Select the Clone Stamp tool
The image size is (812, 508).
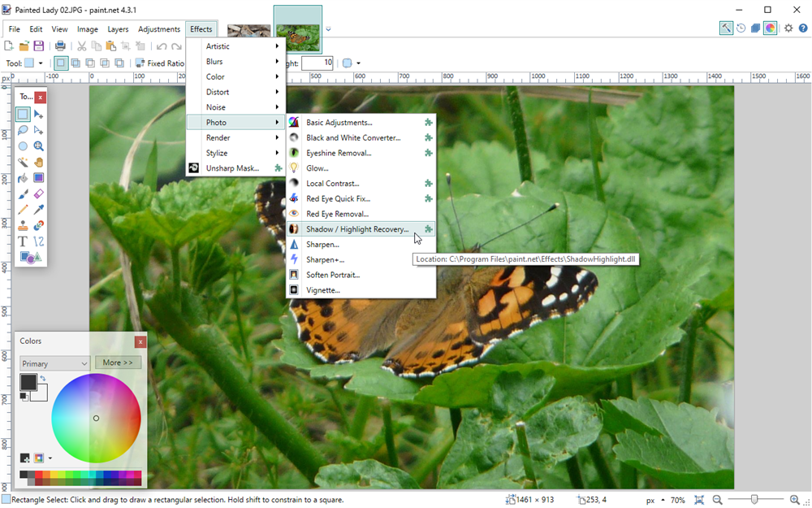pos(23,226)
